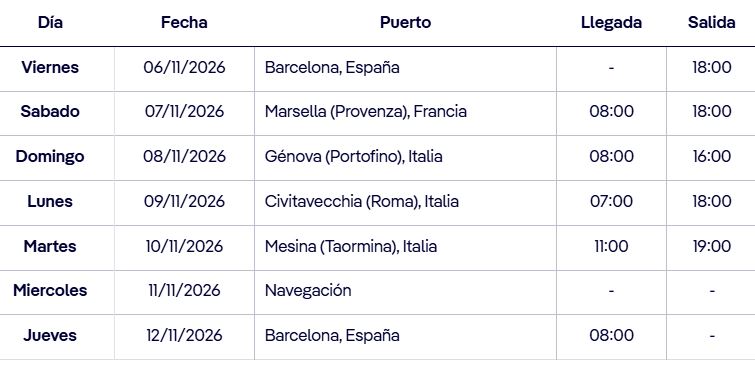Click the 16:00 departure time
This screenshot has width=755, height=374.
[x=711, y=156]
